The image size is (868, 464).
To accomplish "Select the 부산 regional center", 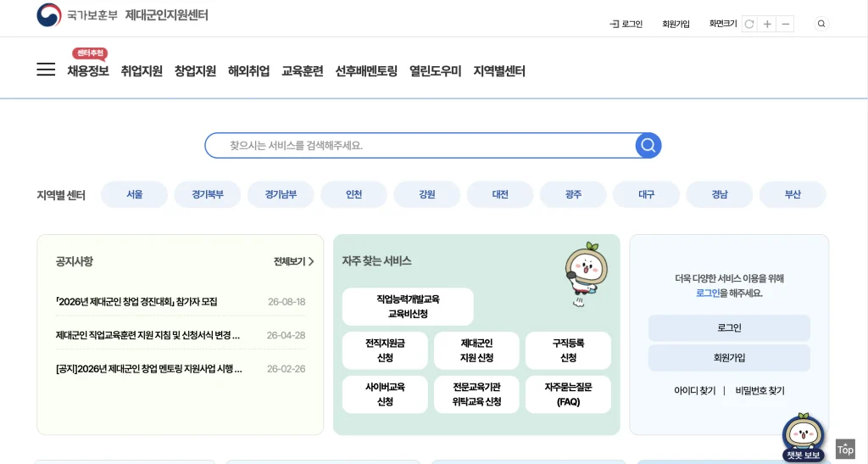I will [x=793, y=194].
